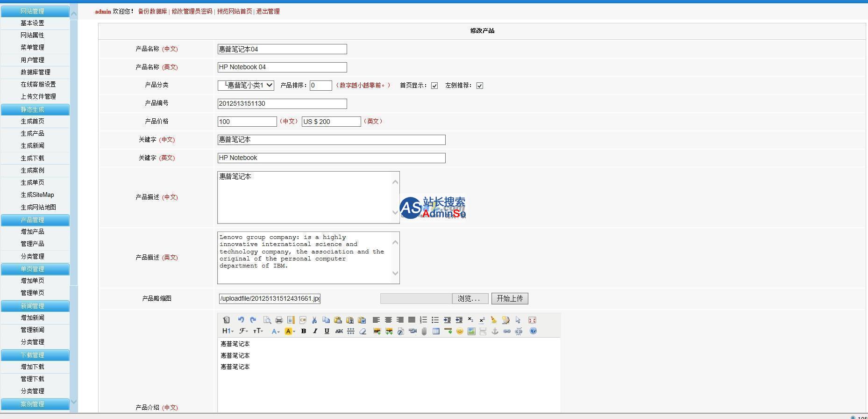Click the Subscript icon
This screenshot has height=419, width=868.
point(470,320)
